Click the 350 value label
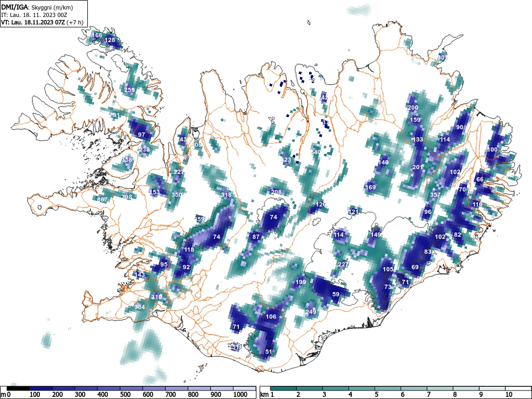Screen dimensions: 532x399 177,195
